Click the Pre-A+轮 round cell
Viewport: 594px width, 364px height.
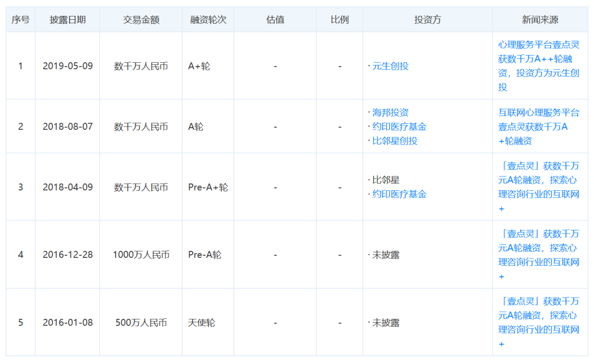click(x=208, y=187)
